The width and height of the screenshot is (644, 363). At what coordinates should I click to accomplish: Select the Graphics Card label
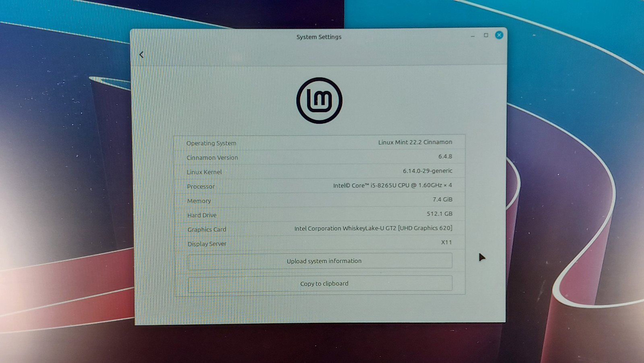(x=207, y=230)
